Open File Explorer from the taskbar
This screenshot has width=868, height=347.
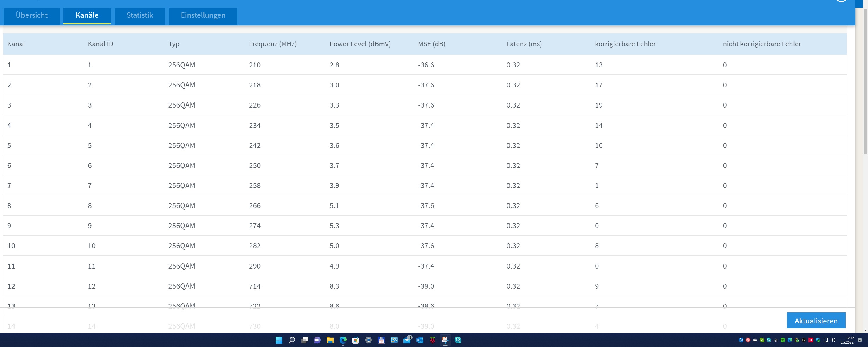(330, 340)
